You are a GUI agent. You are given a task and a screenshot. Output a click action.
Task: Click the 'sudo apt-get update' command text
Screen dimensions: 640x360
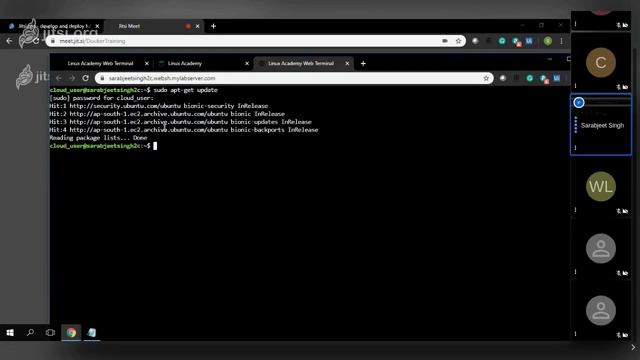click(186, 90)
